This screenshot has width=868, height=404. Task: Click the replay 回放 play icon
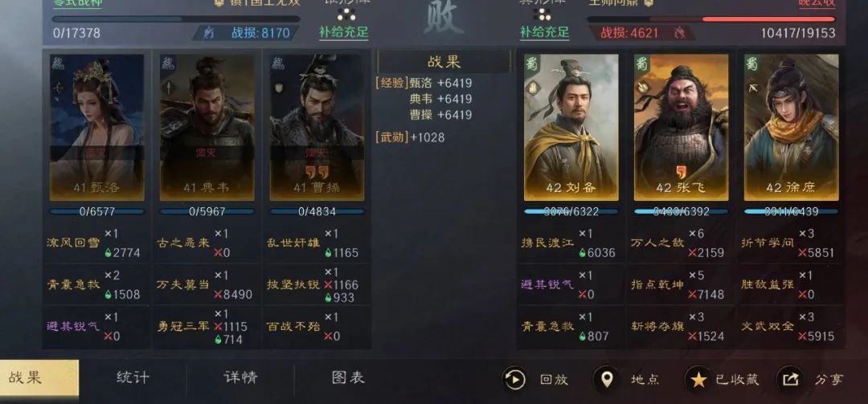[515, 380]
